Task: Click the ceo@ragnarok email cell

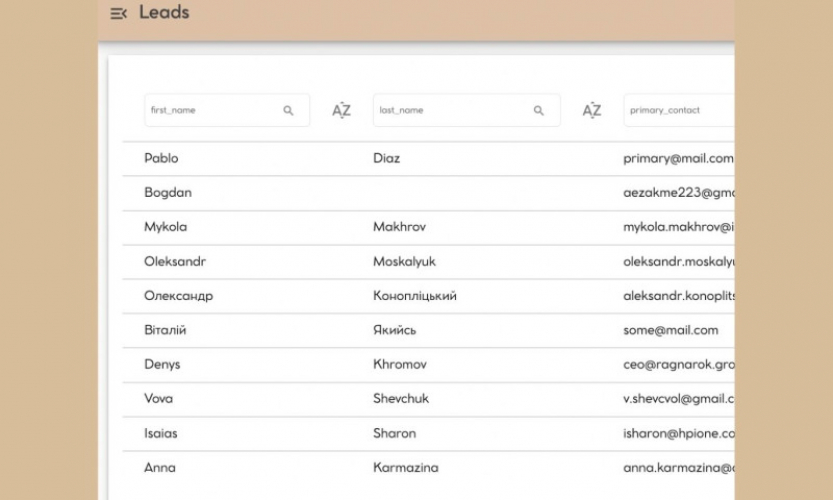Action: tap(678, 365)
